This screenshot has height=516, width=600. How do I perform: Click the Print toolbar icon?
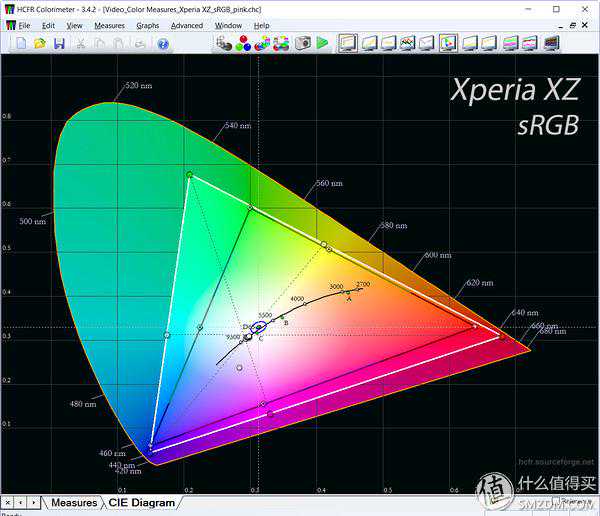139,44
